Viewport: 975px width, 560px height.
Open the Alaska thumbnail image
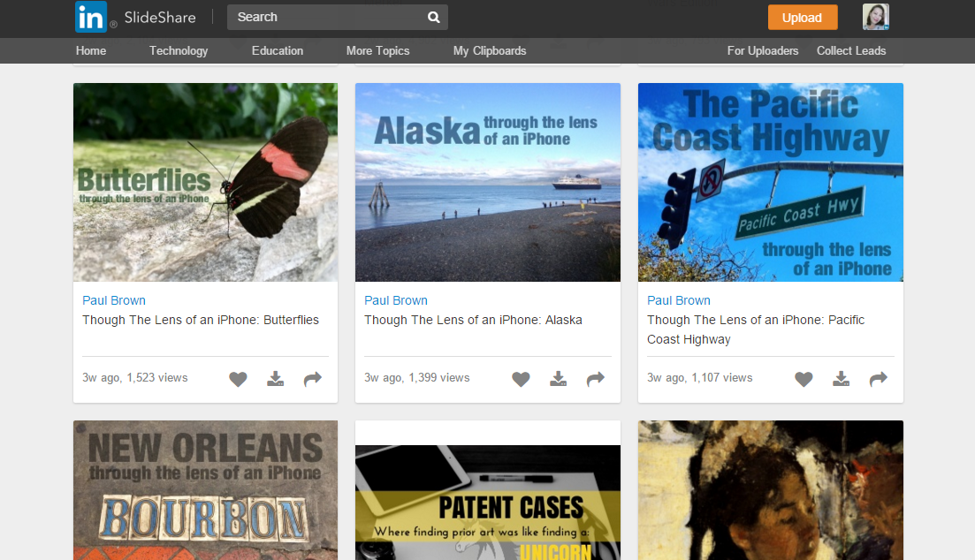tap(488, 182)
